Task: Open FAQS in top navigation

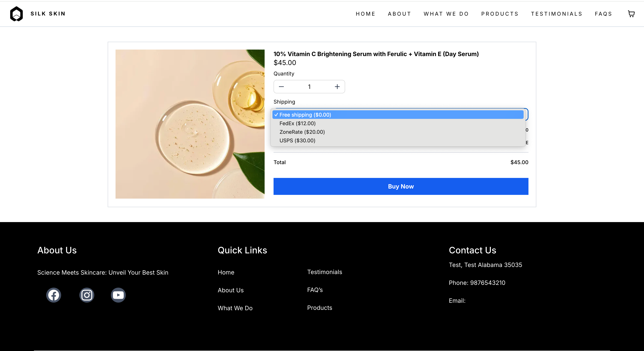Action: click(x=603, y=14)
